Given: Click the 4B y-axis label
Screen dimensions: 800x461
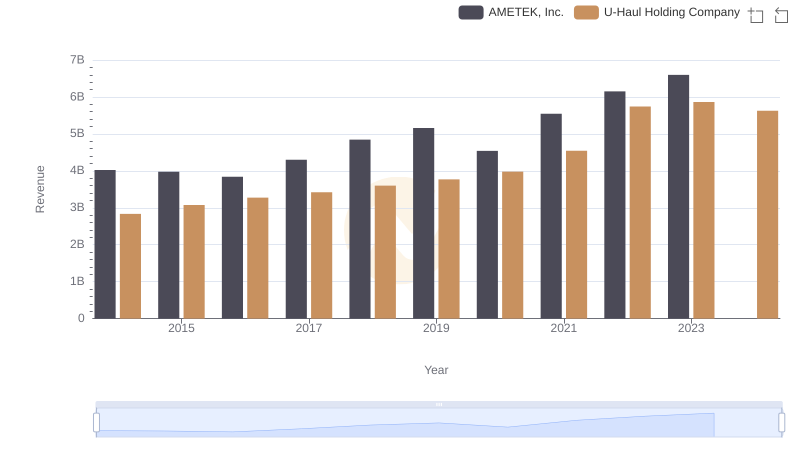Looking at the screenshot, I should (x=77, y=171).
